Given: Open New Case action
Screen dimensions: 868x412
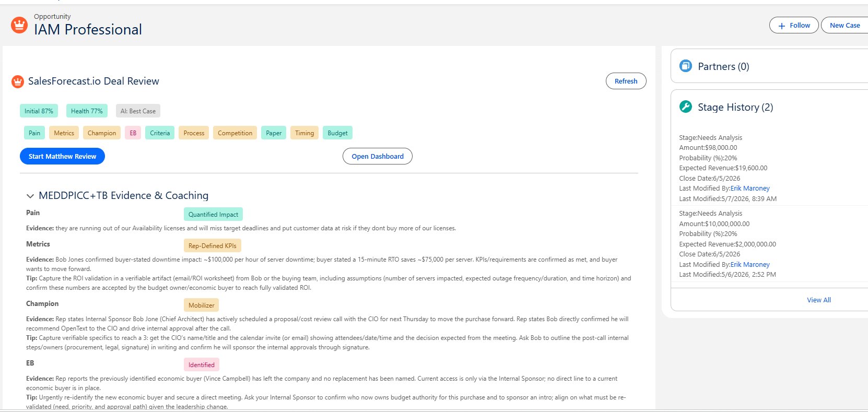Looking at the screenshot, I should [x=844, y=25].
